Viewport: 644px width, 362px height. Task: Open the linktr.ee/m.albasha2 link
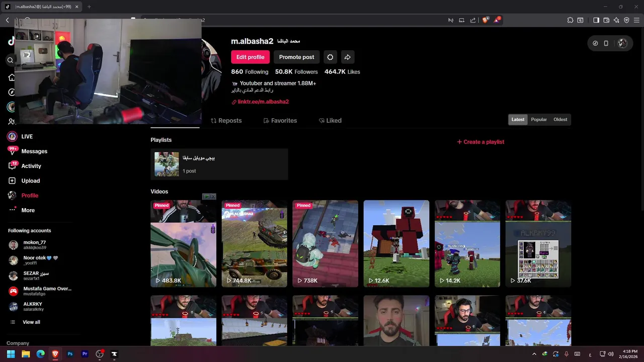(263, 102)
